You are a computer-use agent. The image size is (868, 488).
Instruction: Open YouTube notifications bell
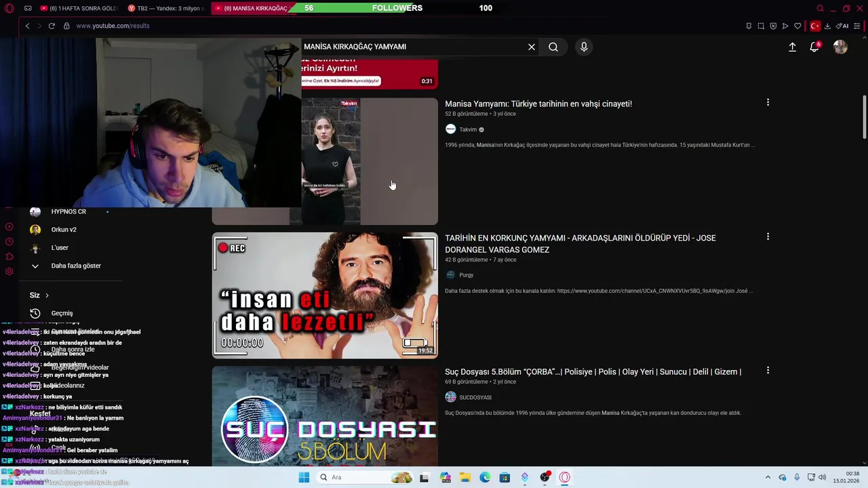click(x=814, y=47)
